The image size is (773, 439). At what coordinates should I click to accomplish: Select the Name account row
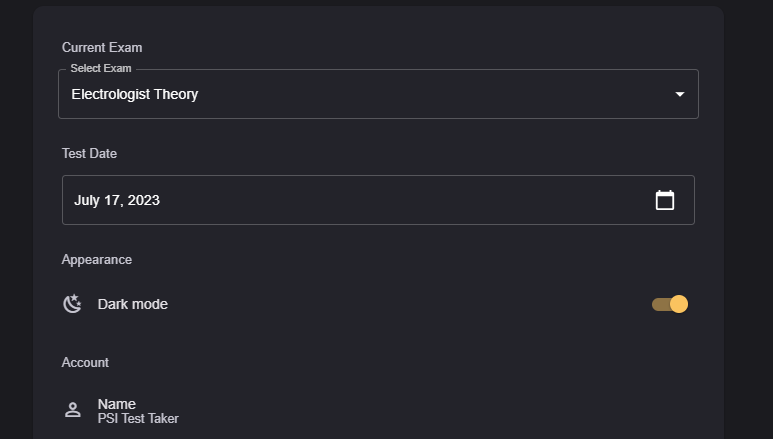378,410
